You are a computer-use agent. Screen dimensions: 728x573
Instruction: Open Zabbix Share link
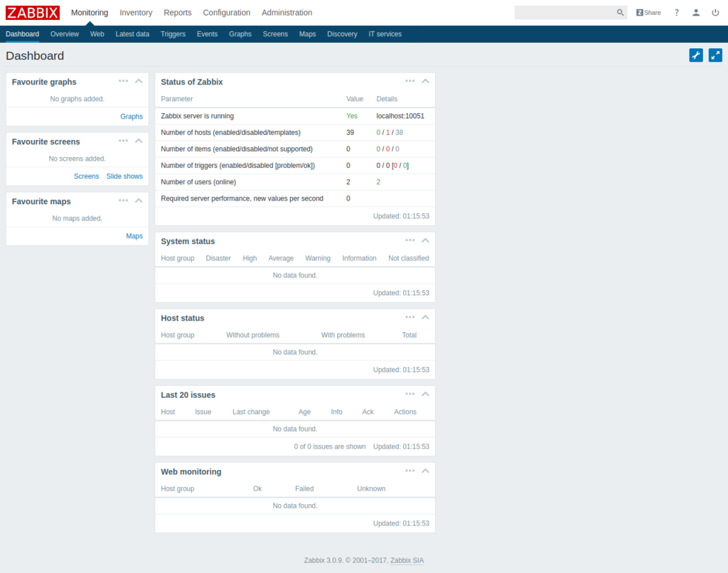pyautogui.click(x=648, y=13)
